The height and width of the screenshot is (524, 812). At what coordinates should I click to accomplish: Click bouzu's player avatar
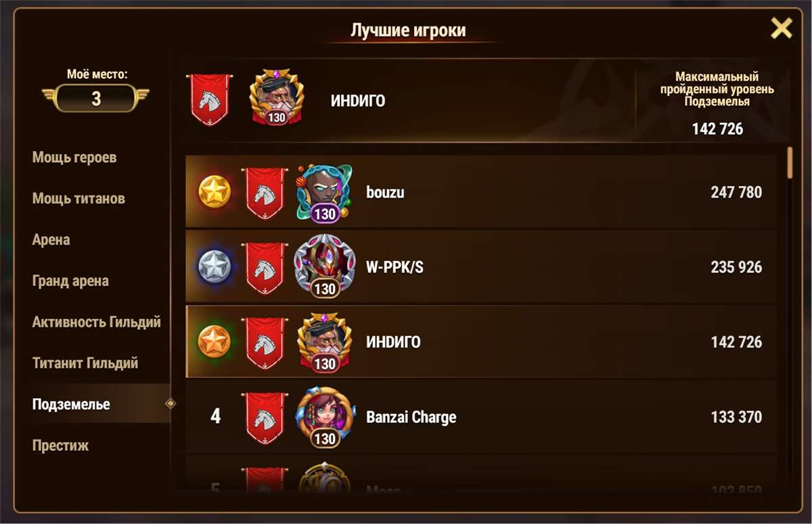point(325,193)
